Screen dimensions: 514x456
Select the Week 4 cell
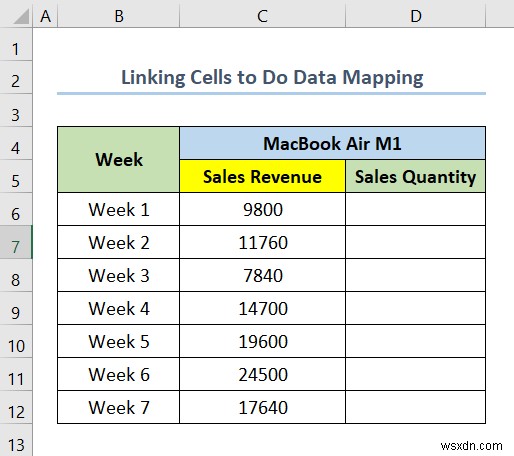tap(119, 308)
